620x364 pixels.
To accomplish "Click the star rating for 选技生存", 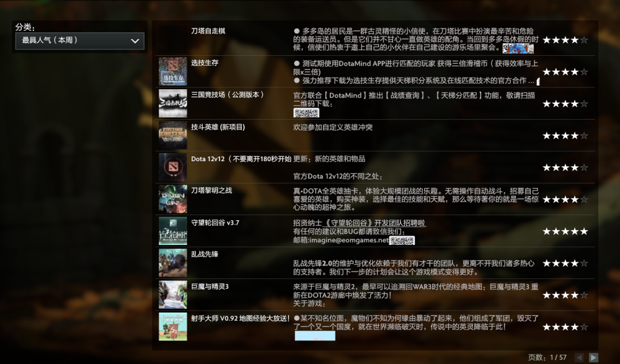I will pyautogui.click(x=565, y=71).
